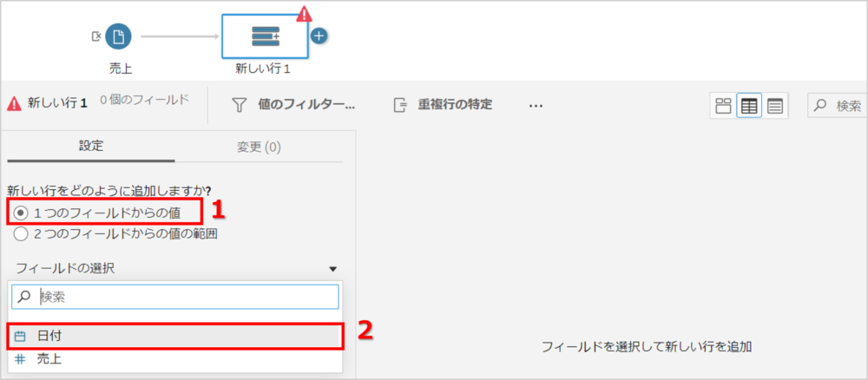Viewport: 868px width, 380px height.
Task: Switch to profile pane view icon
Action: (724, 106)
